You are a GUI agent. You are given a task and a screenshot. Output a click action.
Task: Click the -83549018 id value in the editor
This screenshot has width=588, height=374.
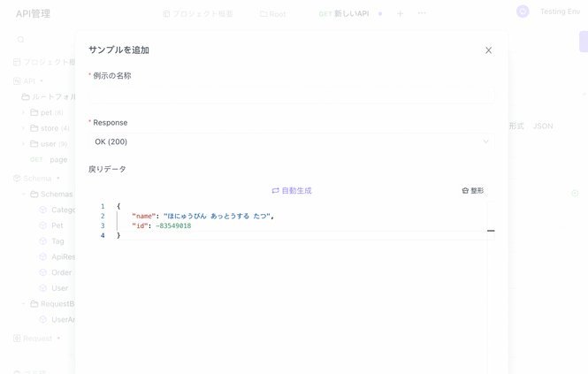[x=173, y=225]
